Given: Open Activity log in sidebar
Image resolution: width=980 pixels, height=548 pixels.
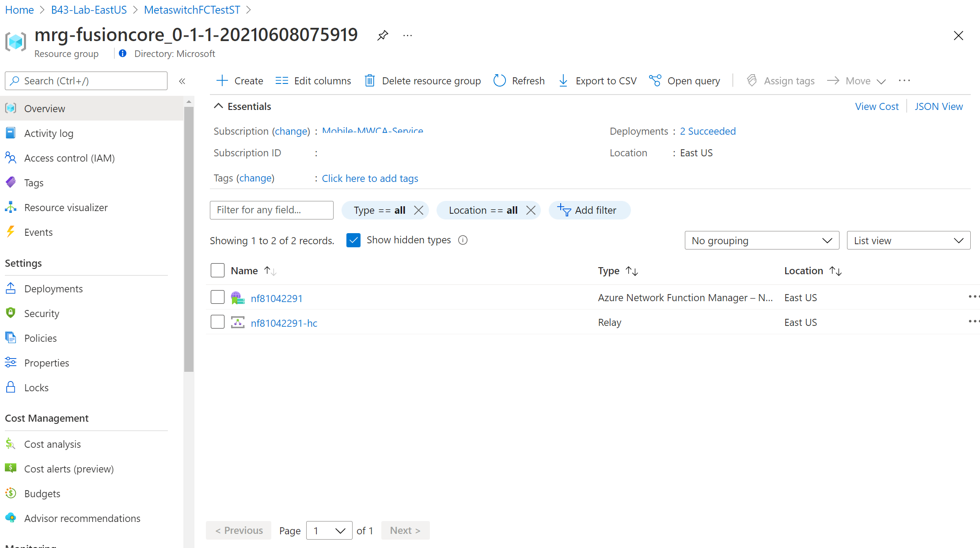Looking at the screenshot, I should tap(49, 133).
